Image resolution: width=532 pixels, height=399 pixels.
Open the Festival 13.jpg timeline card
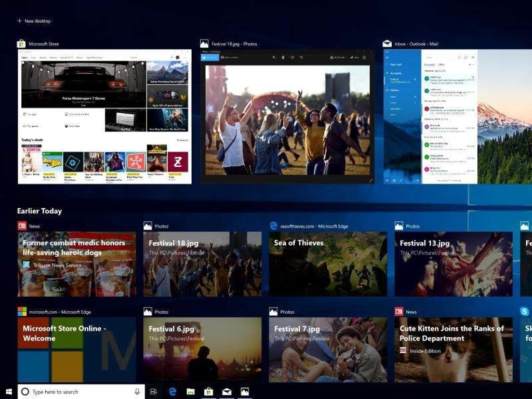pyautogui.click(x=454, y=264)
